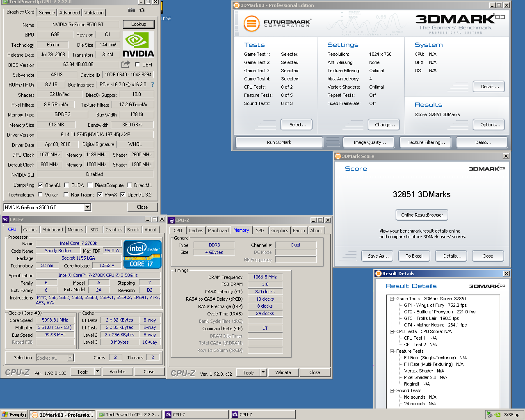Click the Texture Filtering... button
The image size is (525, 420).
(x=426, y=142)
